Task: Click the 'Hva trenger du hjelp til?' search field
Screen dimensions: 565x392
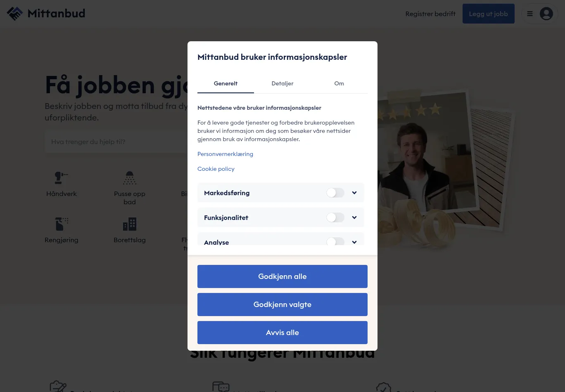Action: (116, 142)
